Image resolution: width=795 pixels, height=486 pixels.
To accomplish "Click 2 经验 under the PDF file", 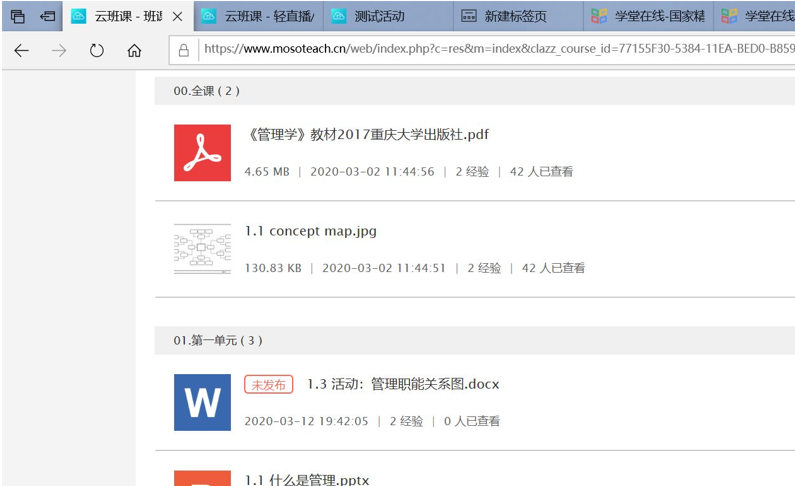I will click(x=472, y=172).
